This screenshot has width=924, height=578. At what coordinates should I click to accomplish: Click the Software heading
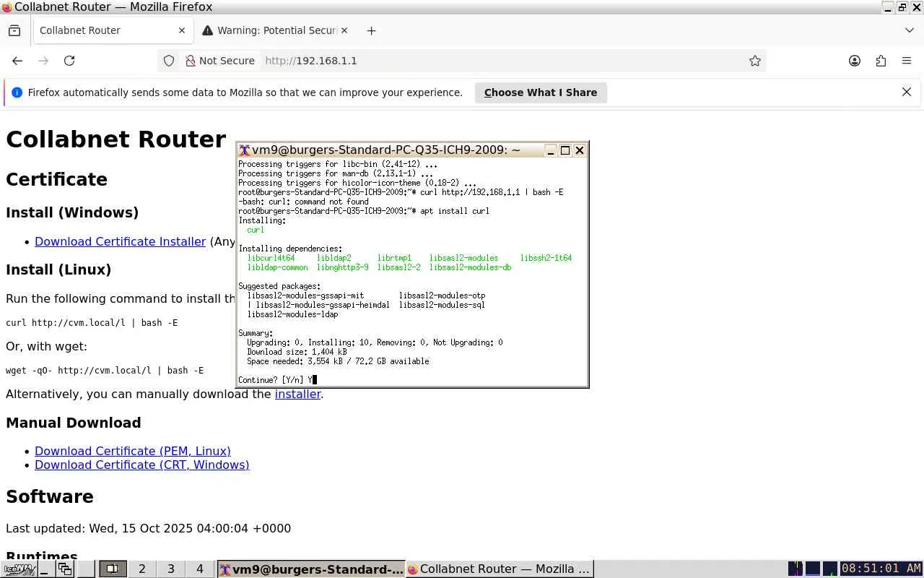(x=50, y=497)
